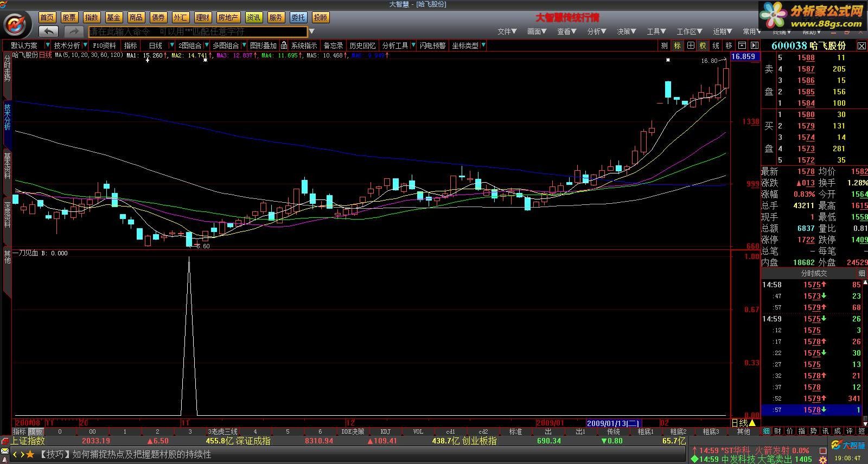868x464 pixels.
Task: Open the 工作区 menu
Action: click(690, 31)
